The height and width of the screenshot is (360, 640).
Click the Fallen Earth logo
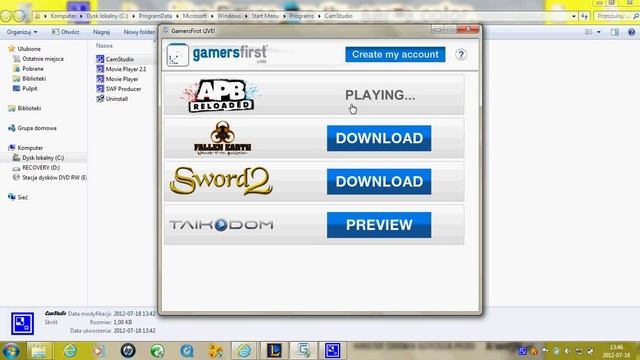pos(222,138)
